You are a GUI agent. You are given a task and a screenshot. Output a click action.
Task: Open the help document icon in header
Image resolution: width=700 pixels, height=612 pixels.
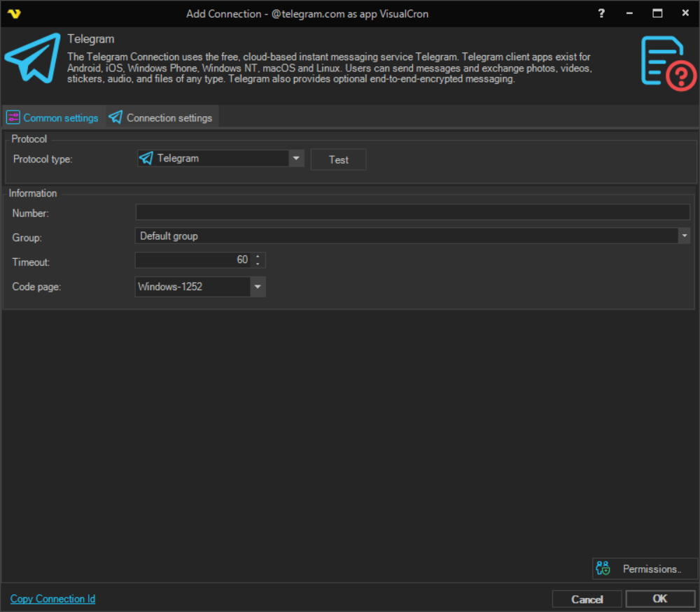pos(668,64)
